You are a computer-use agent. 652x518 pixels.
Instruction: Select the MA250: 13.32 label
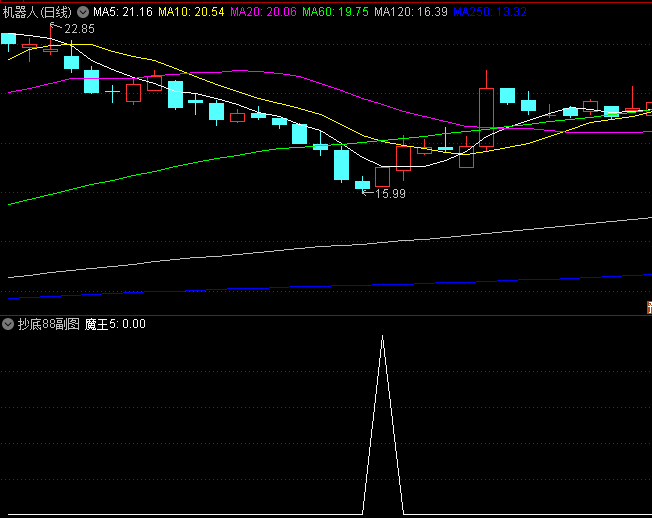pos(490,12)
